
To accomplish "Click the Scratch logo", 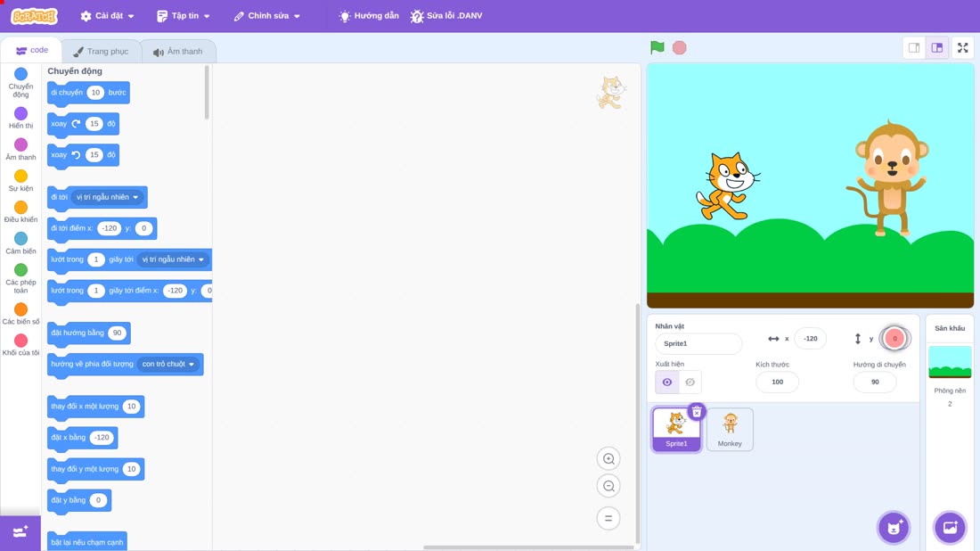I will point(35,16).
